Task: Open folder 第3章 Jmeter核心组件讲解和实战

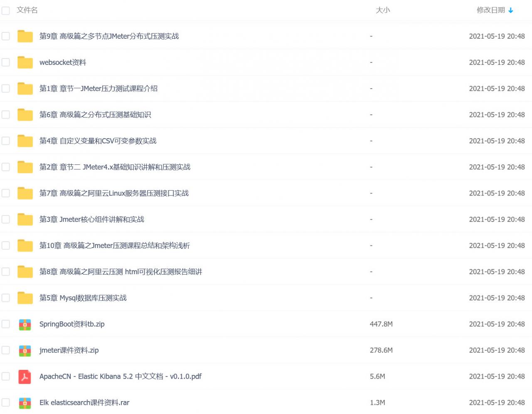Action: [x=92, y=220]
